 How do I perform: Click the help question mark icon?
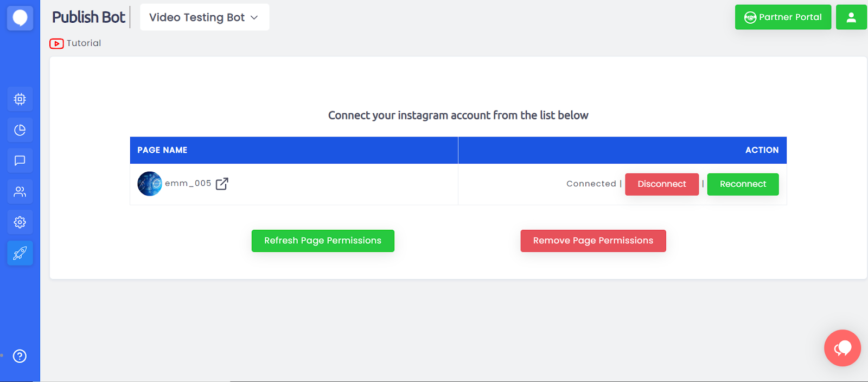20,356
